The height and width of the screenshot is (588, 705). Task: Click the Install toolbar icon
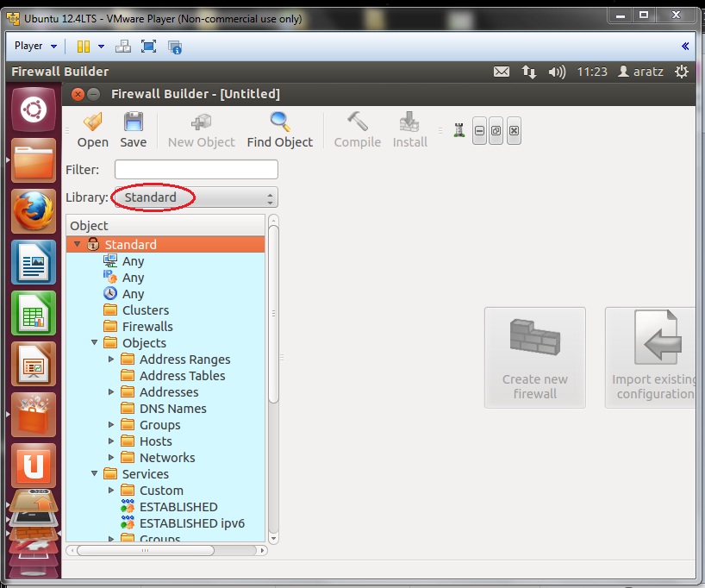[x=409, y=129]
